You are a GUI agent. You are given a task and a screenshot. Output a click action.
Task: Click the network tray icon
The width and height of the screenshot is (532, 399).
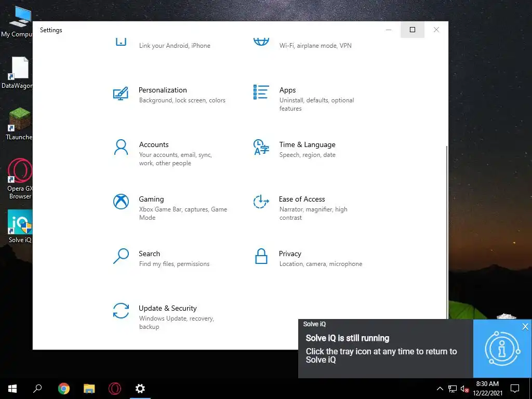(x=452, y=389)
